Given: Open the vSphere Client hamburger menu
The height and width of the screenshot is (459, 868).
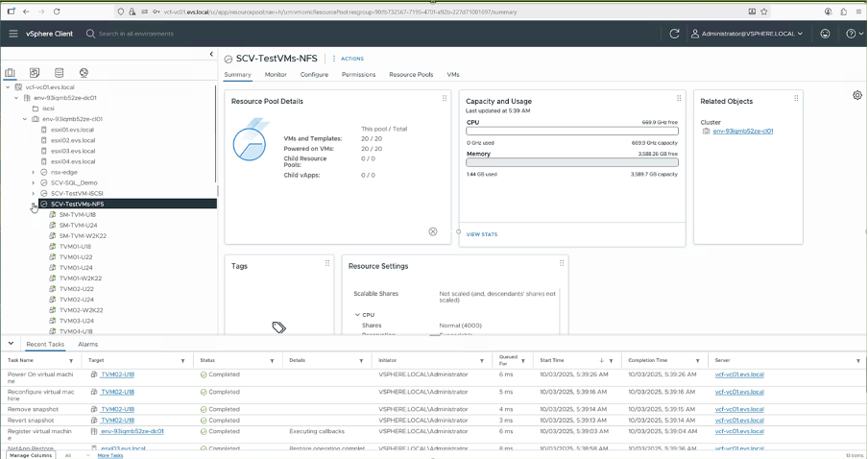Looking at the screenshot, I should tap(13, 34).
